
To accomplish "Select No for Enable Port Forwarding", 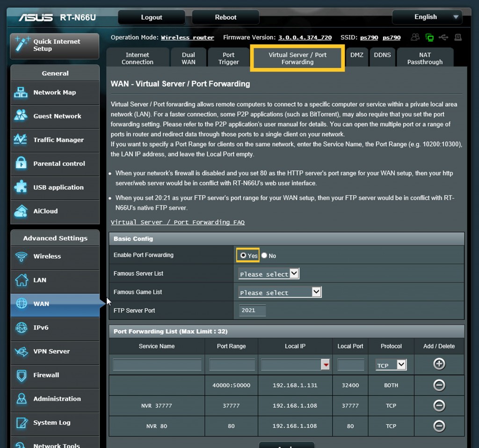I will coord(264,255).
